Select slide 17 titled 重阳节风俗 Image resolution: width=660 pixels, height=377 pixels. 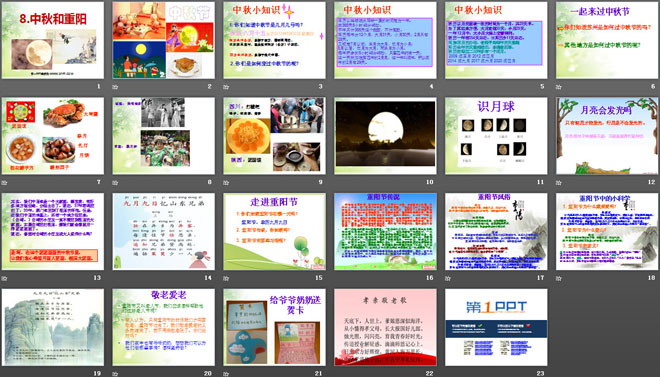coord(496,231)
